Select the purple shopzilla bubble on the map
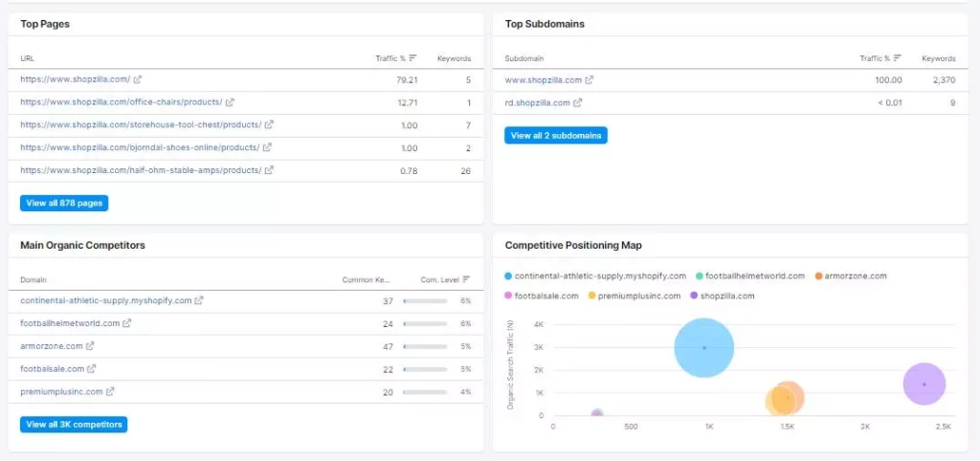The height and width of the screenshot is (461, 980). pyautogui.click(x=924, y=384)
